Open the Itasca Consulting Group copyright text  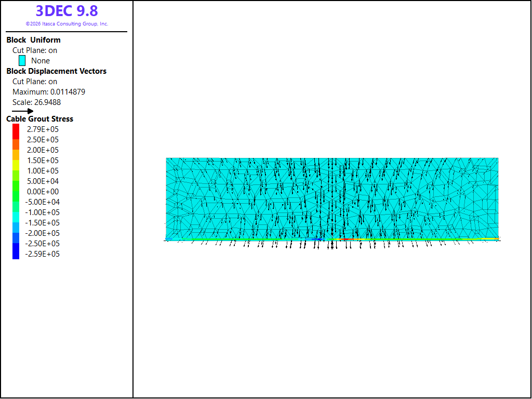tap(67, 24)
